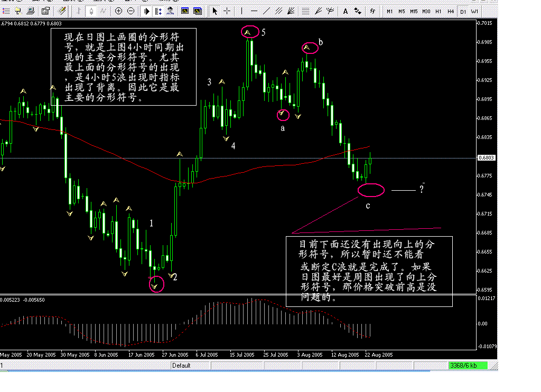Screen dimensions: 541x392
Task: Select the arrow cursor tool
Action: click(214, 11)
